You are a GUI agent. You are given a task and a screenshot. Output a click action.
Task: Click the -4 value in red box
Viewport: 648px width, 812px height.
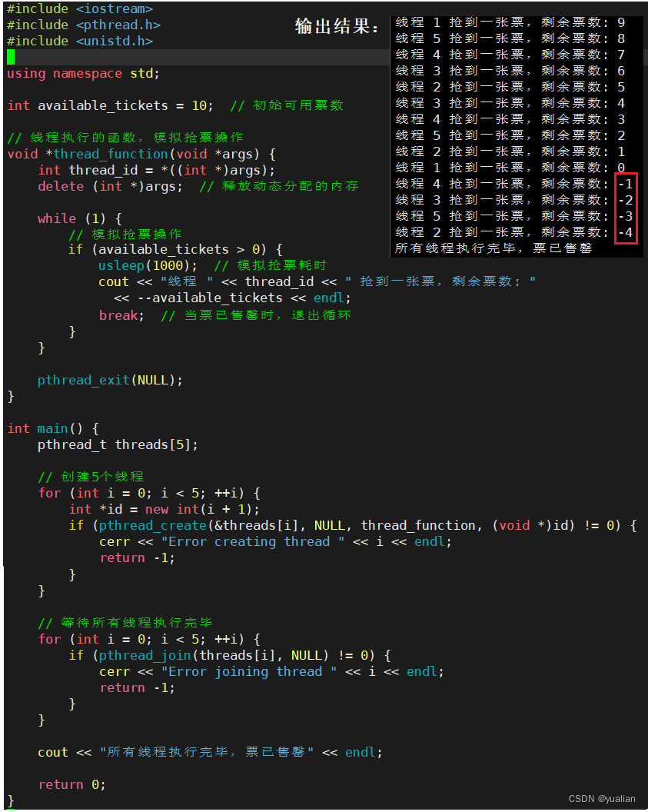[x=625, y=232]
